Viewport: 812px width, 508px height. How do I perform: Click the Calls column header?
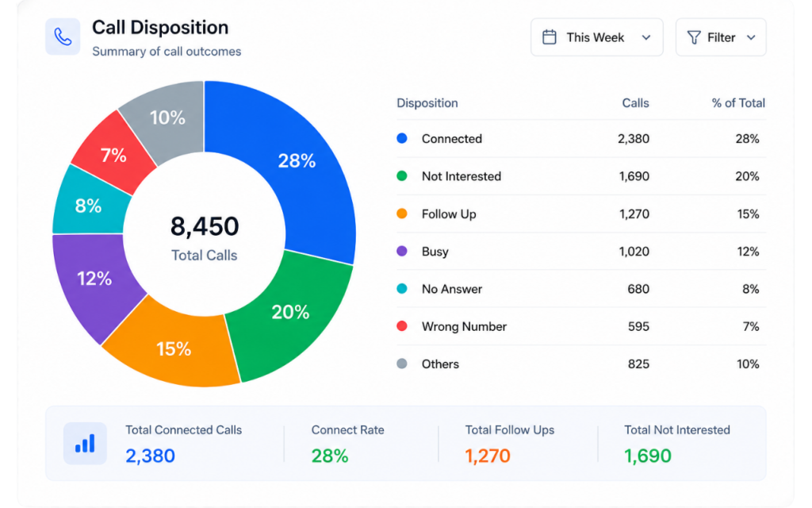tap(635, 103)
